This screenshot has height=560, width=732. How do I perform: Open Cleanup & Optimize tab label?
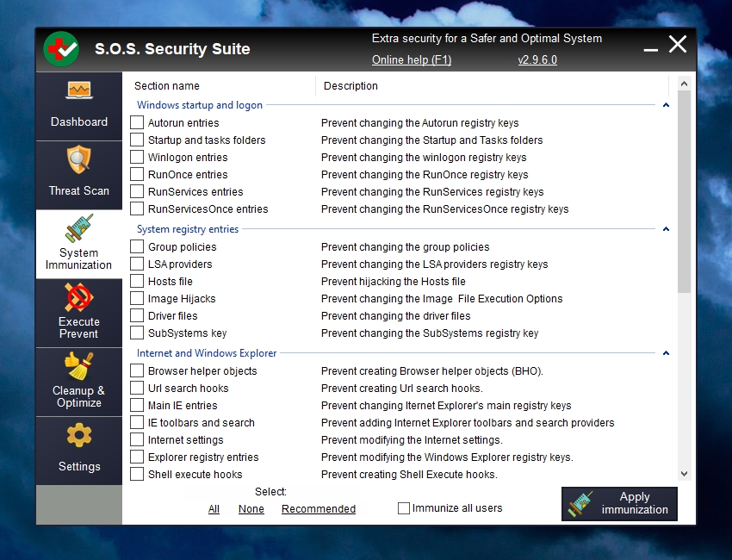point(79,396)
